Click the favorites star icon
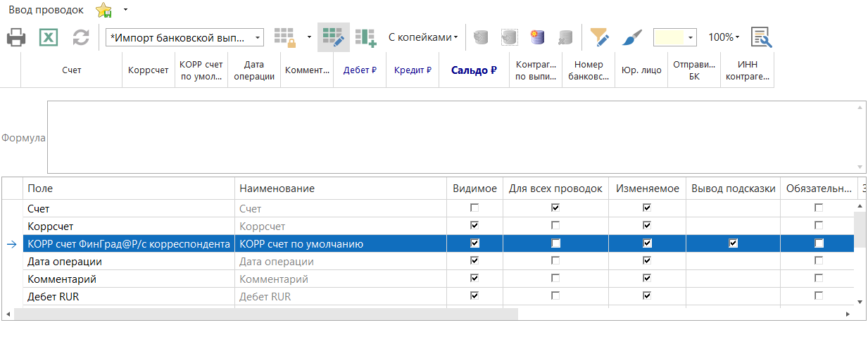 [103, 10]
